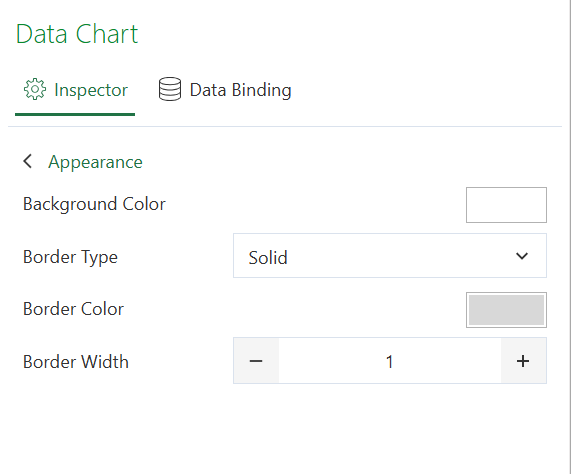This screenshot has width=571, height=474.
Task: Click the green underline below Inspector tab
Action: point(75,114)
